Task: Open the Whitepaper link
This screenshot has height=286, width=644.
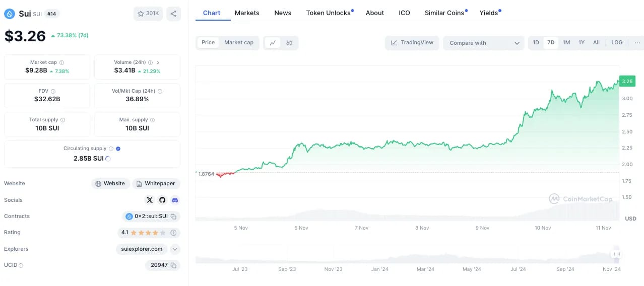Action: pos(156,184)
